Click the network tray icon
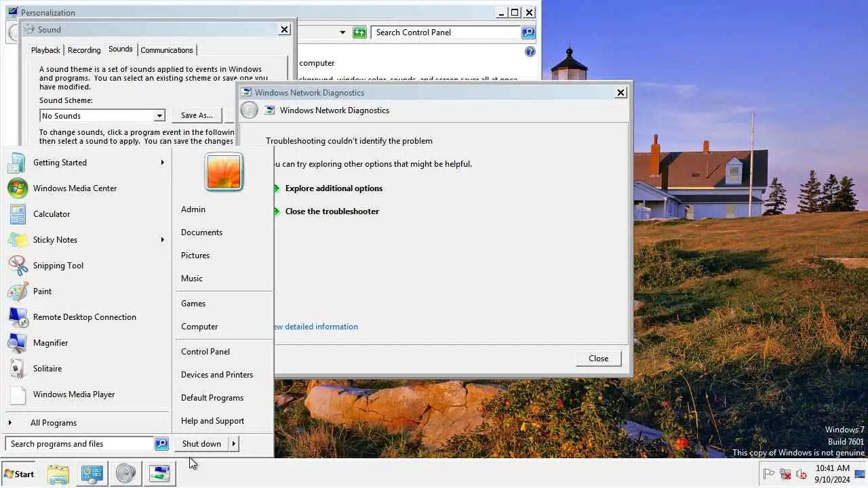 click(785, 474)
